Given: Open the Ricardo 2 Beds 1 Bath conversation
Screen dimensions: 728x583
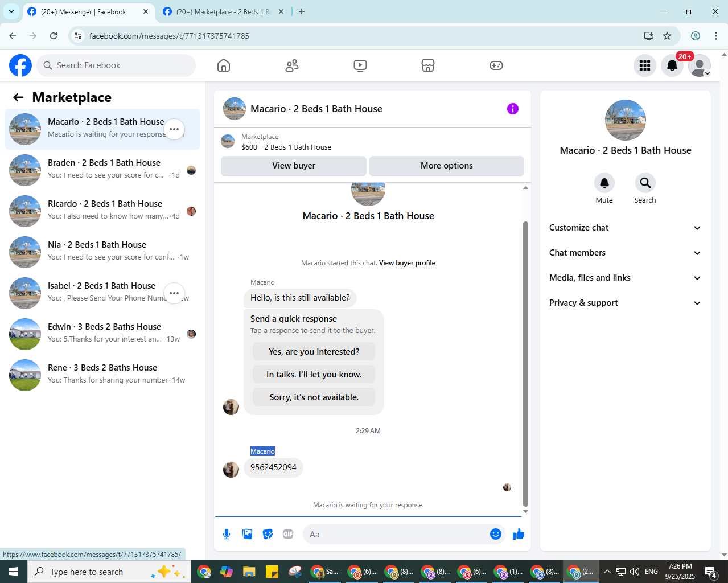Looking at the screenshot, I should 102,211.
